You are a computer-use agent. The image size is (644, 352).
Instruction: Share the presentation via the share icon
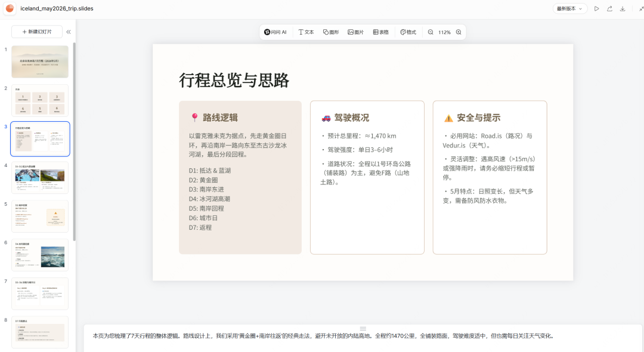(609, 8)
